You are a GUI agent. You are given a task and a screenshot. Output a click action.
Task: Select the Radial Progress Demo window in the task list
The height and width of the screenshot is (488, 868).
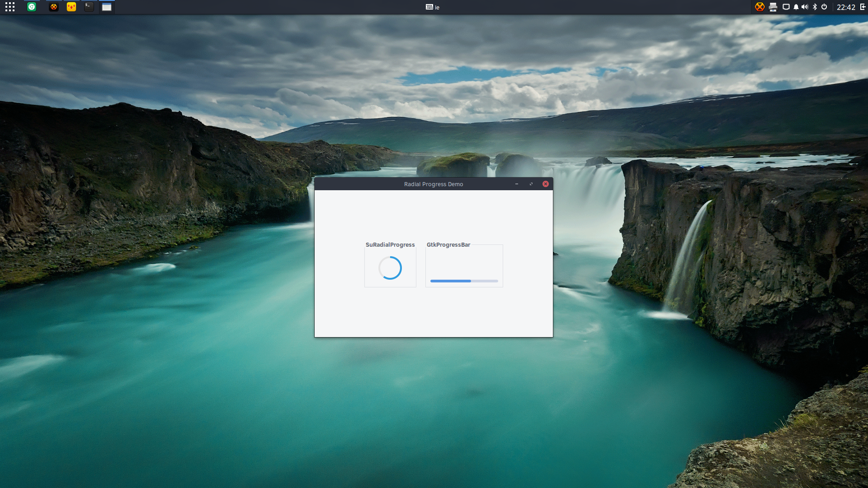click(107, 7)
